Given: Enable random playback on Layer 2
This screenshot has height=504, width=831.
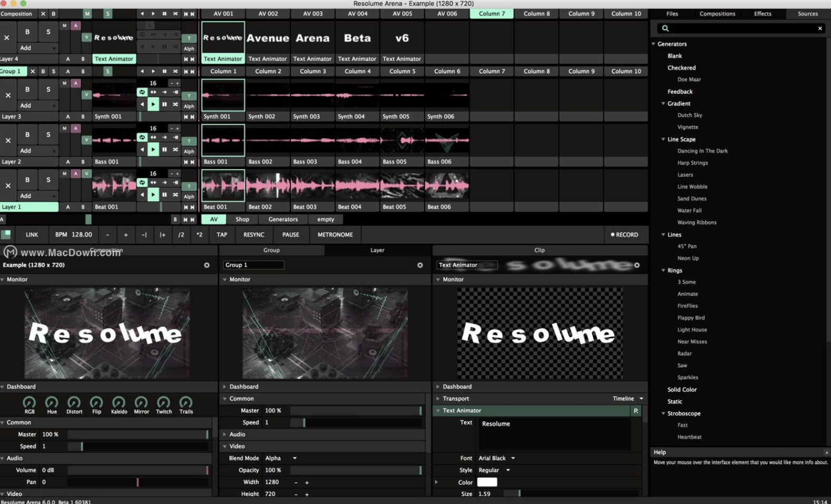Looking at the screenshot, I should point(175,150).
